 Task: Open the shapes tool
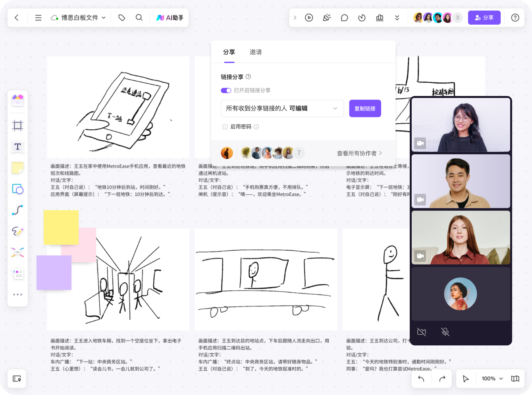[17, 189]
